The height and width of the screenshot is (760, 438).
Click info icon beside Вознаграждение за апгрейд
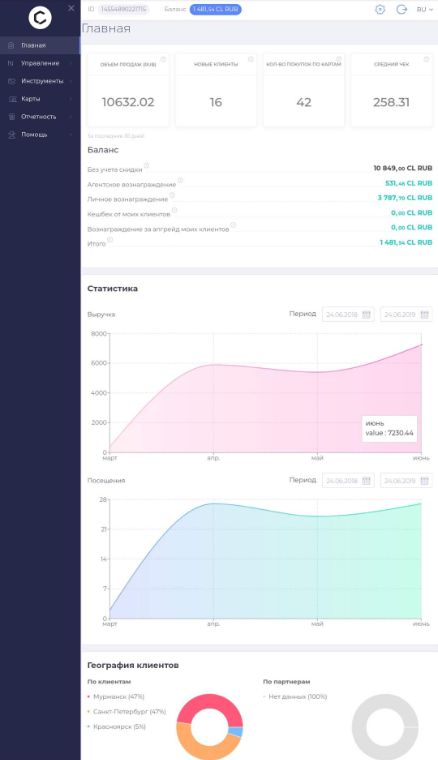pos(233,225)
